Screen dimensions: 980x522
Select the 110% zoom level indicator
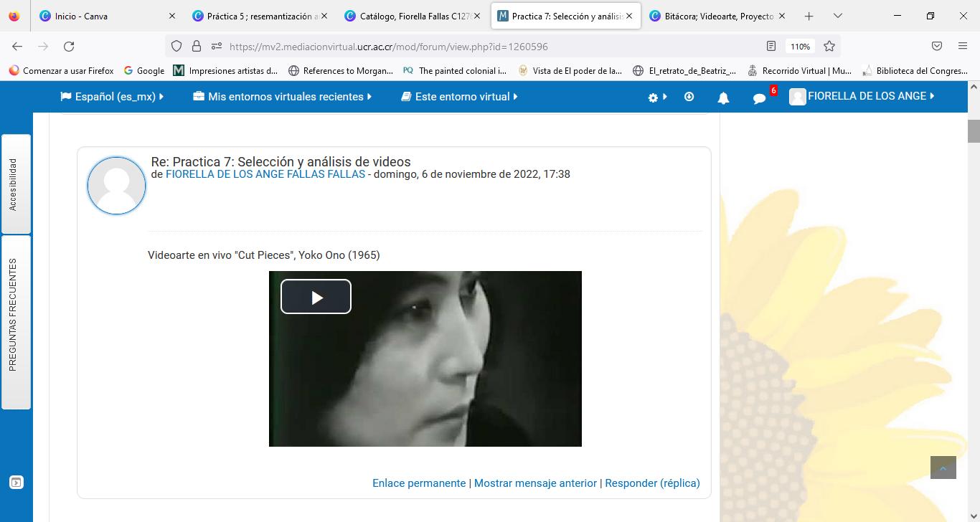point(800,46)
